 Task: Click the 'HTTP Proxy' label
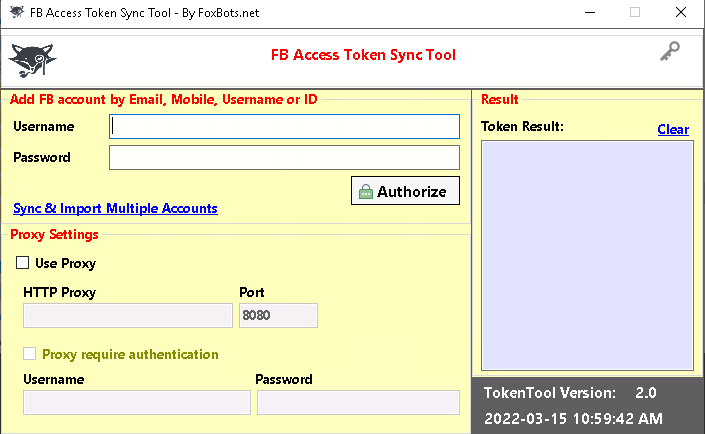coord(59,292)
